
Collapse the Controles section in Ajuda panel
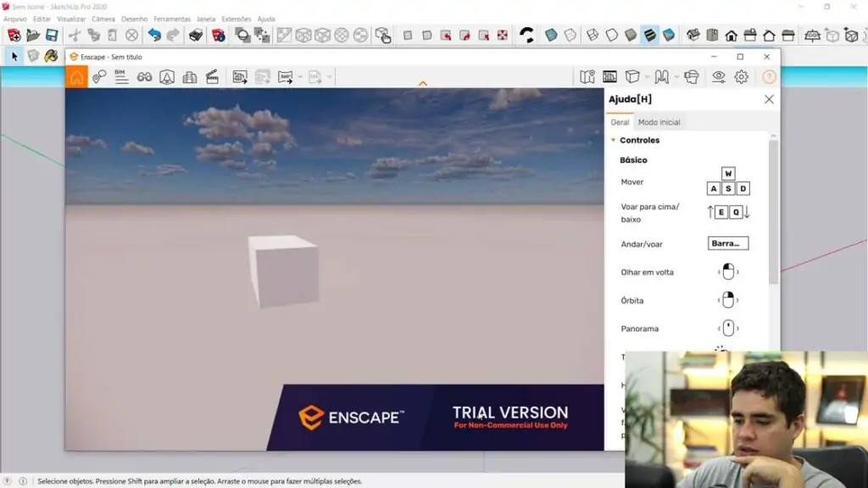pos(614,140)
